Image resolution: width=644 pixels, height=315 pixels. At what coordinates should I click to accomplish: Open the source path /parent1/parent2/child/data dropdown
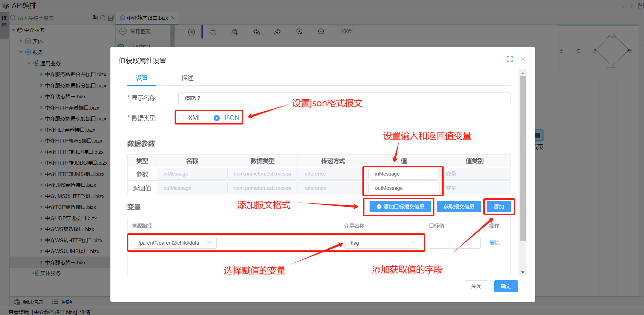pyautogui.click(x=174, y=243)
